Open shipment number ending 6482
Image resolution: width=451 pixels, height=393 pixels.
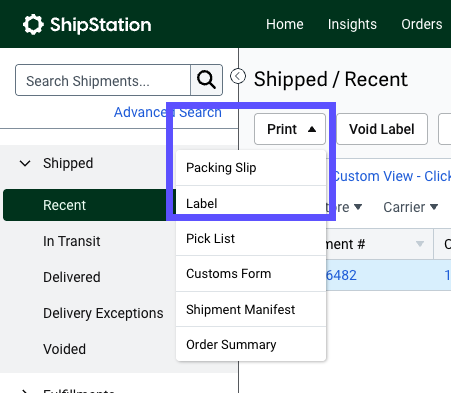(341, 275)
